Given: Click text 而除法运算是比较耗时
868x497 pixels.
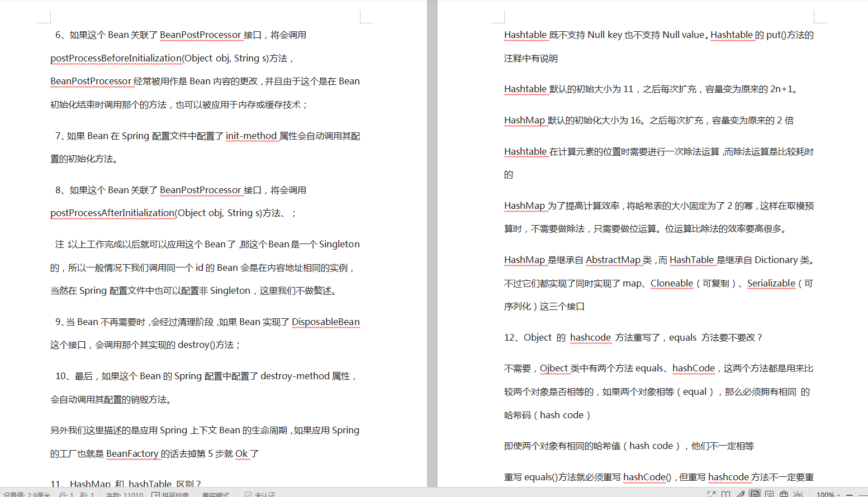Looking at the screenshot, I should tap(769, 151).
